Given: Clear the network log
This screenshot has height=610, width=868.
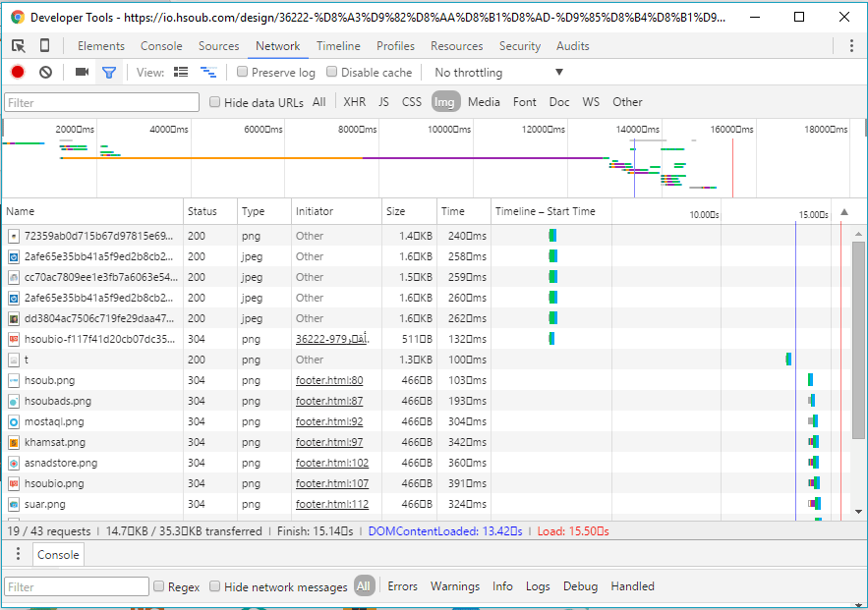Looking at the screenshot, I should 45,73.
